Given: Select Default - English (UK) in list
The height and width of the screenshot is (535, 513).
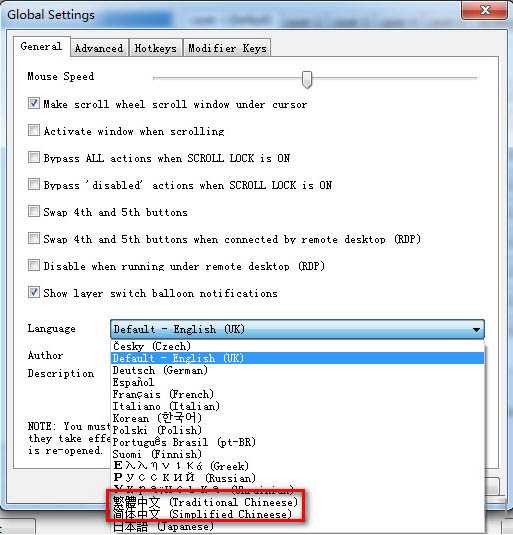Looking at the screenshot, I should [297, 358].
